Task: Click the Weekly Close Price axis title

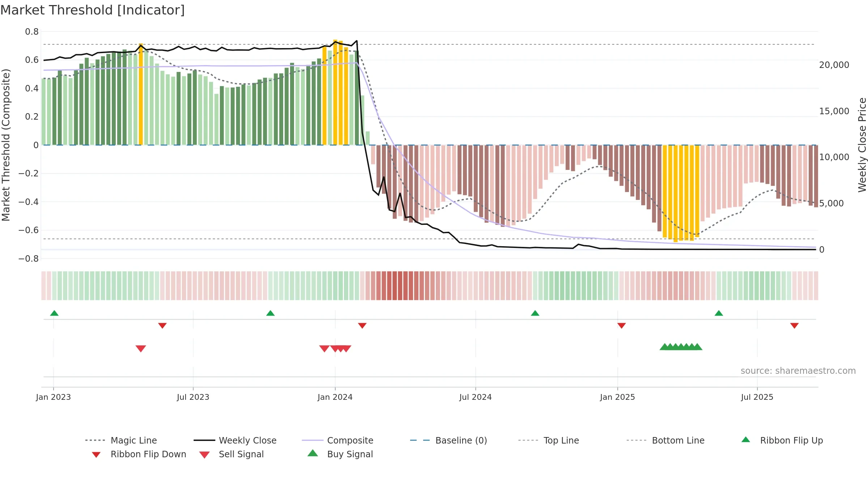Action: pyautogui.click(x=862, y=145)
